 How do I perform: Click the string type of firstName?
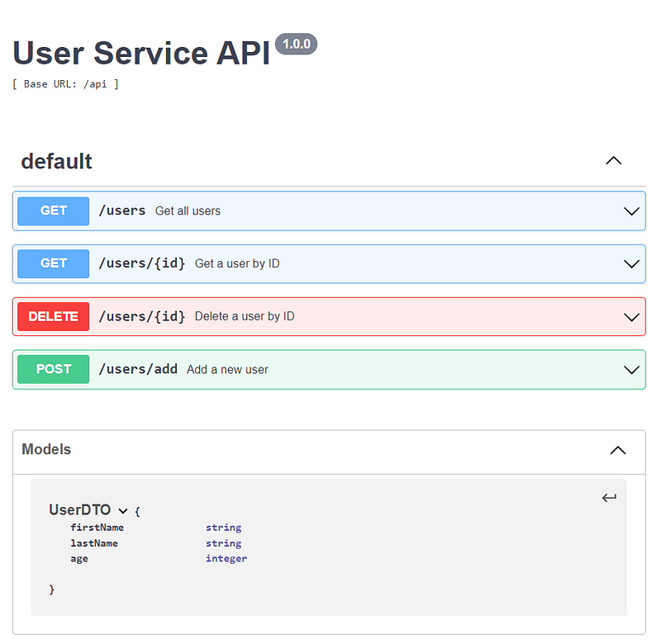tap(223, 528)
